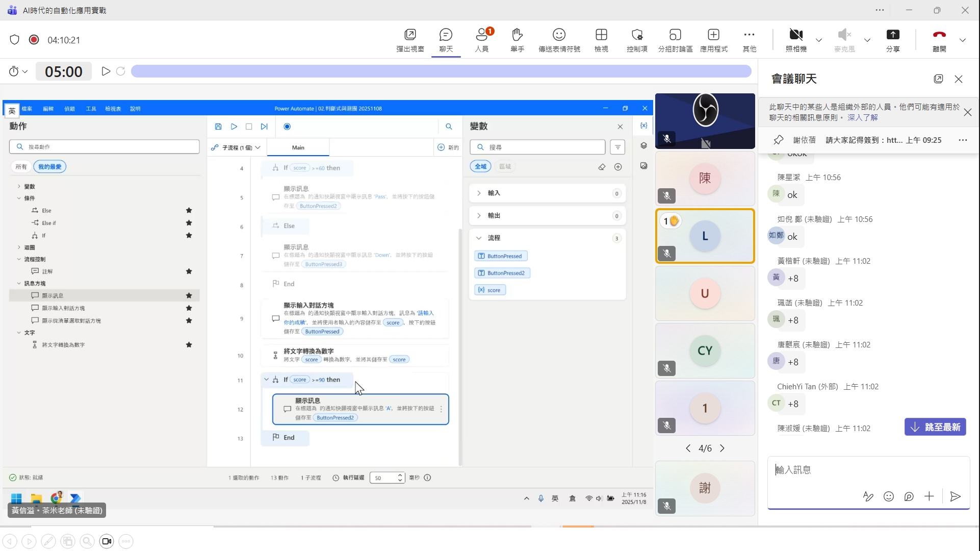Open dropdown next to Leave button
The width and height of the screenshot is (980, 551).
coord(963,40)
